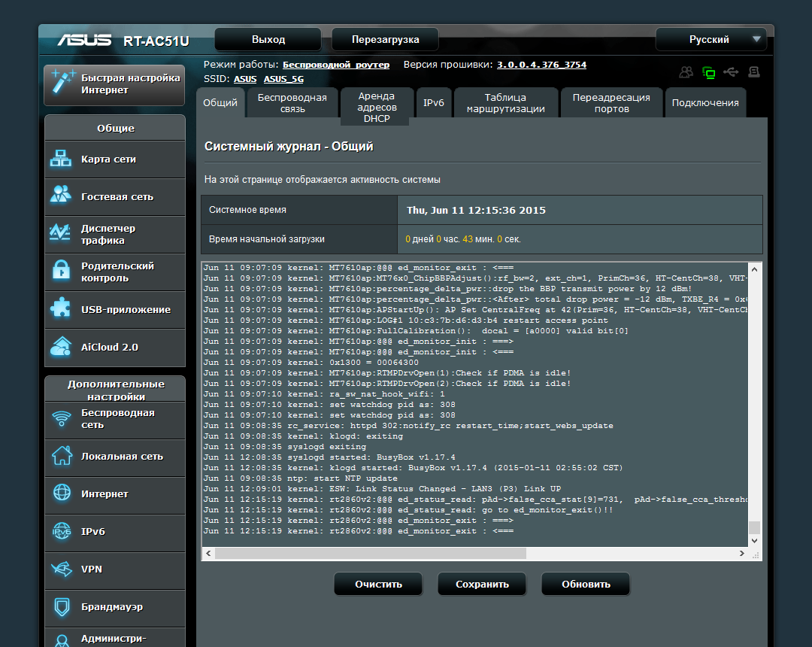Click the guest clients status icon

686,72
